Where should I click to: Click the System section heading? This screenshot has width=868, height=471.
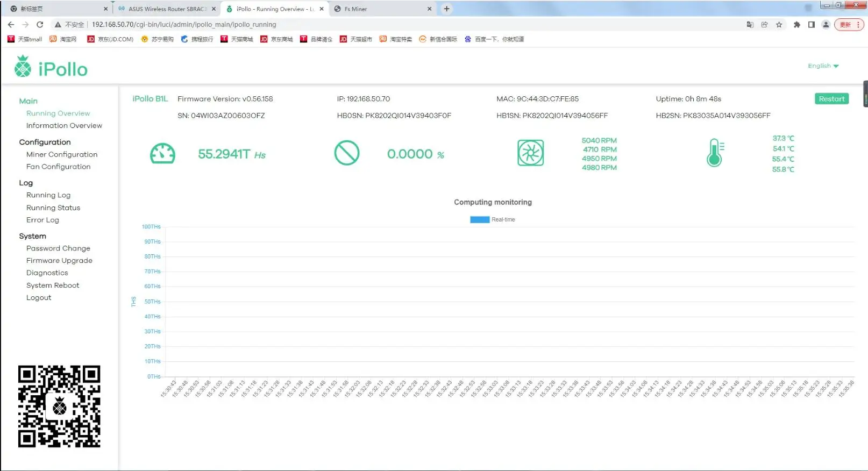(32, 236)
